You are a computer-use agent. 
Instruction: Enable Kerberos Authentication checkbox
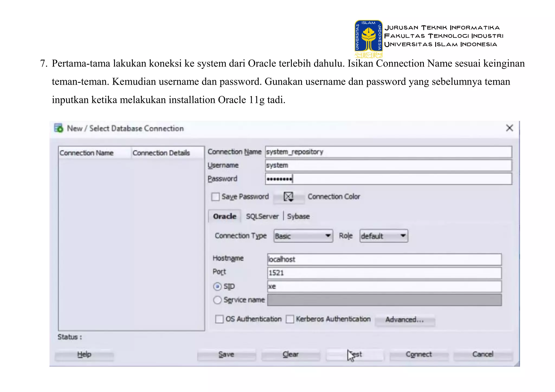point(290,319)
